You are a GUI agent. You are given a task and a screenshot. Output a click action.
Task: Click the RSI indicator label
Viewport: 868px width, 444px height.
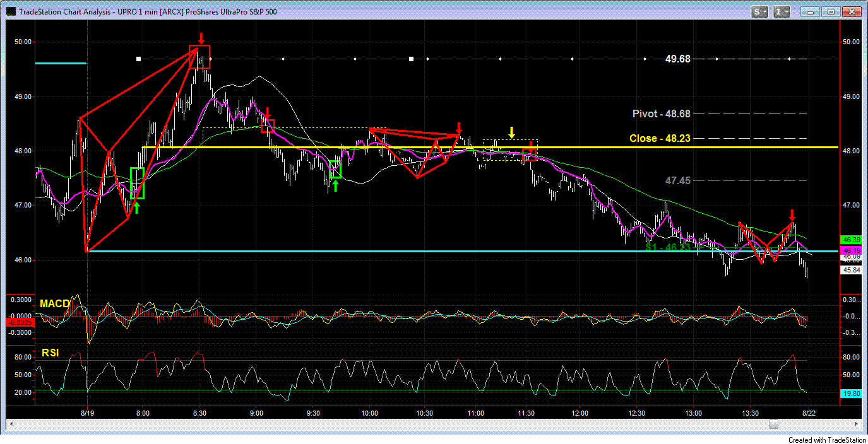[x=51, y=353]
